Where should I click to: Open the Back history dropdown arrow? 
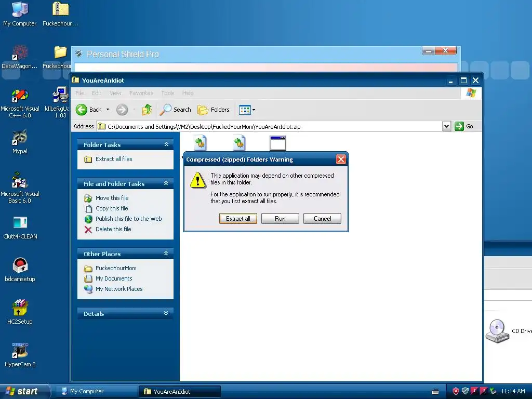(x=108, y=110)
